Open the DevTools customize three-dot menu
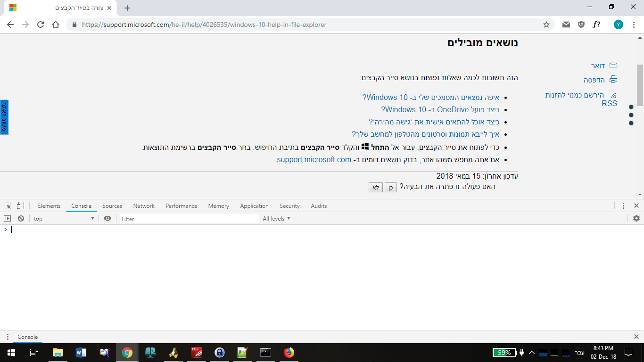 coord(623,206)
